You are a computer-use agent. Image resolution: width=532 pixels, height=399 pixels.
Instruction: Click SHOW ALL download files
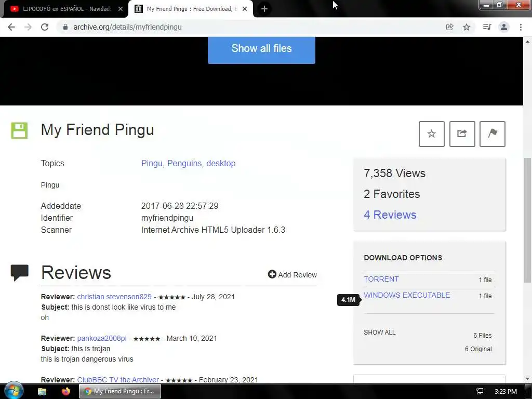pyautogui.click(x=380, y=332)
